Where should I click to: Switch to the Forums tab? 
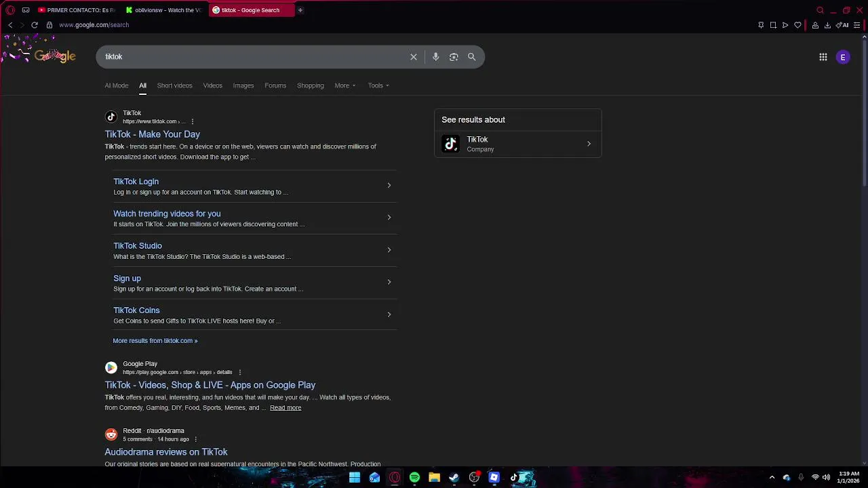coord(275,85)
